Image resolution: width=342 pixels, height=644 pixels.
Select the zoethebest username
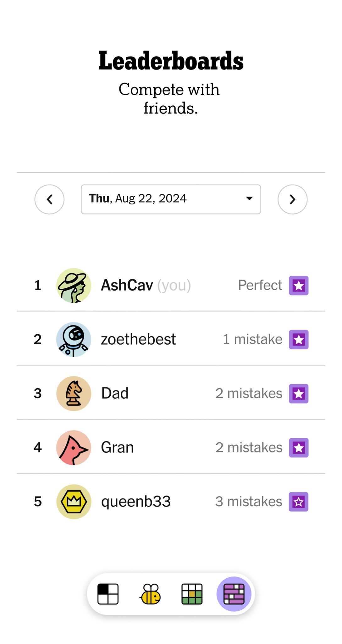click(138, 340)
